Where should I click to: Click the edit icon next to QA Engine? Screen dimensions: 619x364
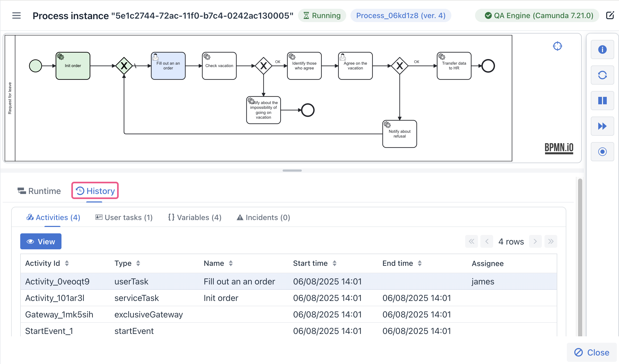610,15
